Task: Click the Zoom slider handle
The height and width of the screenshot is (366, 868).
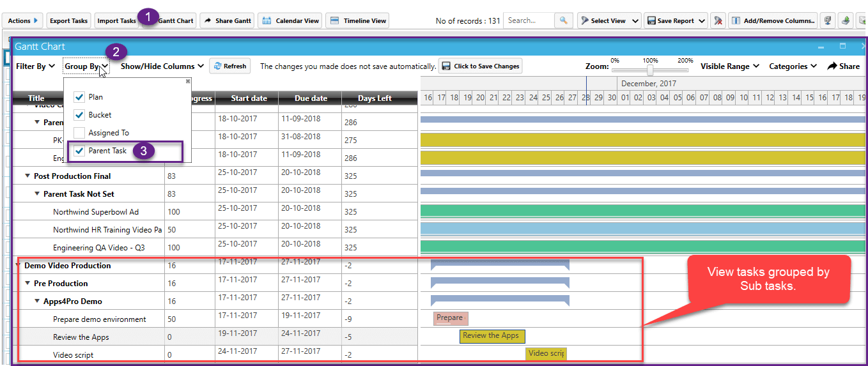Action: point(650,70)
